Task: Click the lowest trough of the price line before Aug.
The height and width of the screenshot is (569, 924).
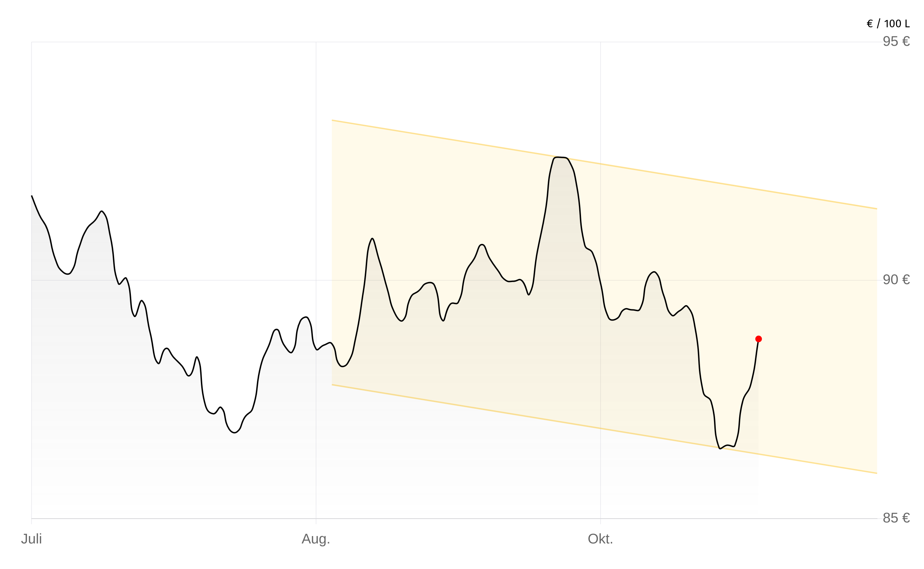Action: tap(234, 433)
